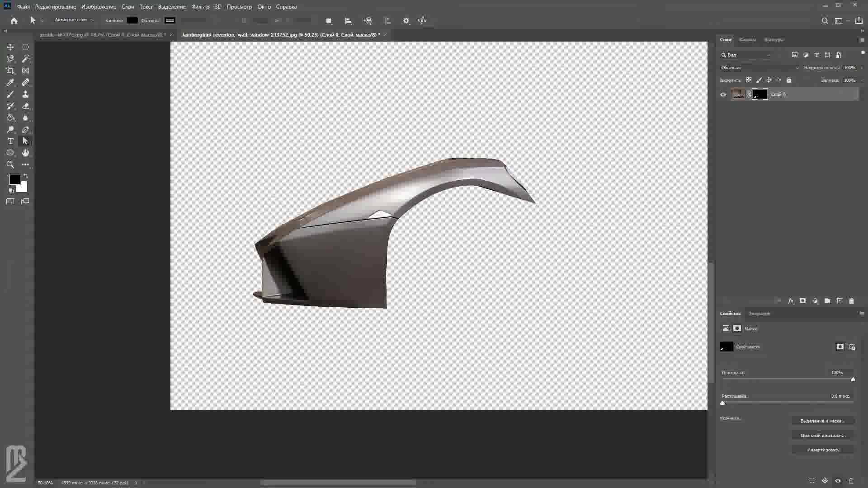Hide Слой 0 layer visibility eye
This screenshot has height=488, width=868.
click(x=723, y=94)
